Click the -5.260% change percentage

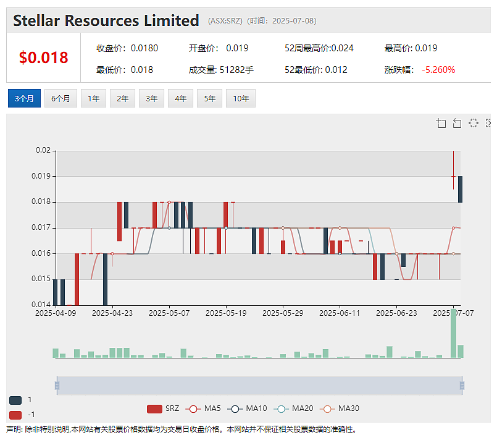pos(438,70)
